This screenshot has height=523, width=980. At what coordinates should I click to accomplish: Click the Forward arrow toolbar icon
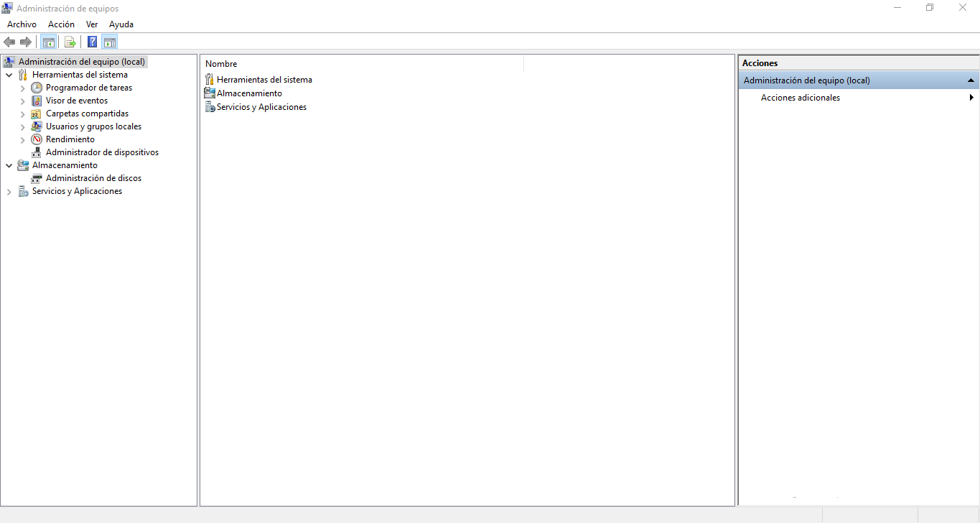click(x=26, y=42)
